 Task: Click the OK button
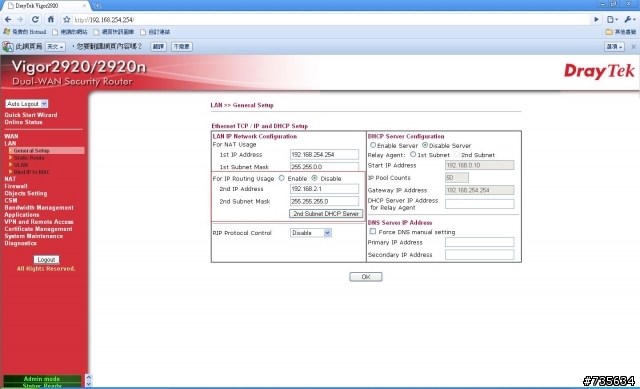tap(366, 277)
